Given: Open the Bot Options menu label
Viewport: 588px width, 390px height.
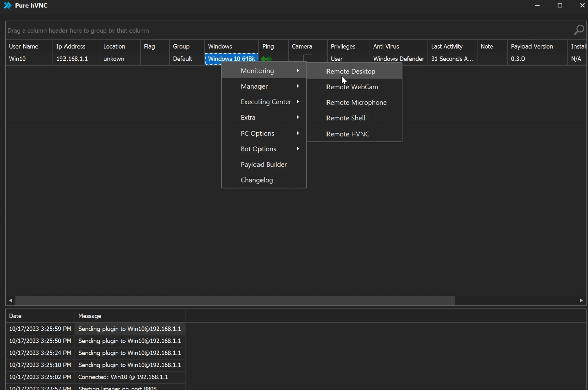Looking at the screenshot, I should coord(258,149).
